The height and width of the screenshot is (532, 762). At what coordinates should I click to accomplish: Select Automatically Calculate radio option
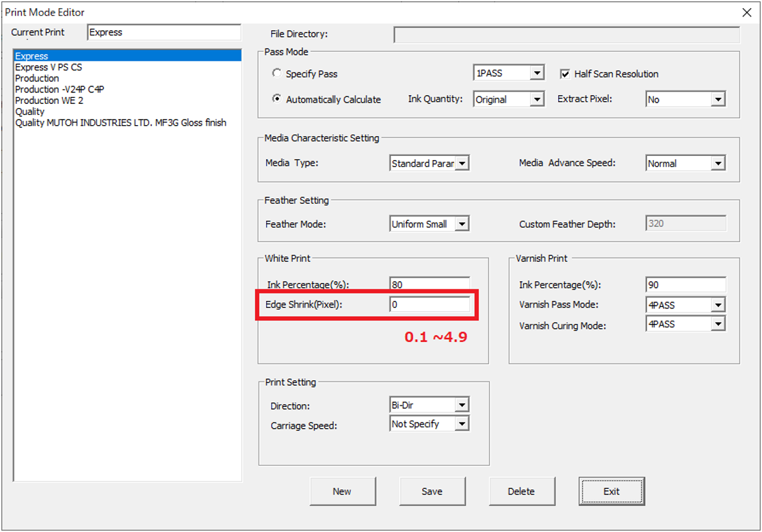click(x=276, y=99)
